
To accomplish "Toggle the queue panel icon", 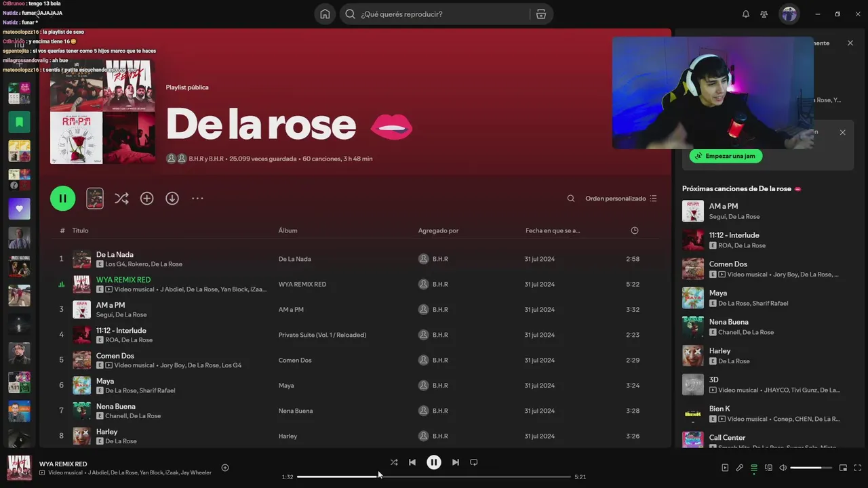I will click(x=754, y=468).
